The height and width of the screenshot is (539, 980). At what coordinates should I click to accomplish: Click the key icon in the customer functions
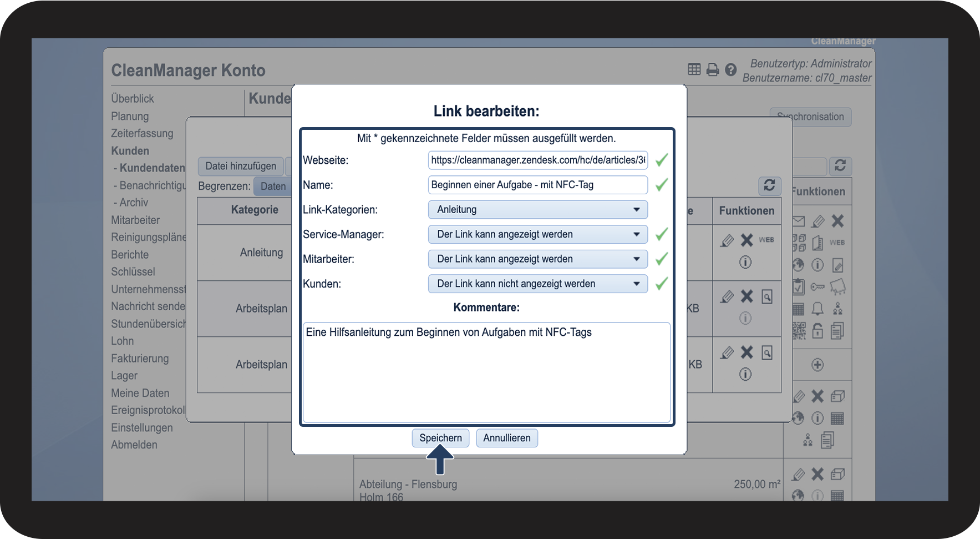tap(817, 287)
